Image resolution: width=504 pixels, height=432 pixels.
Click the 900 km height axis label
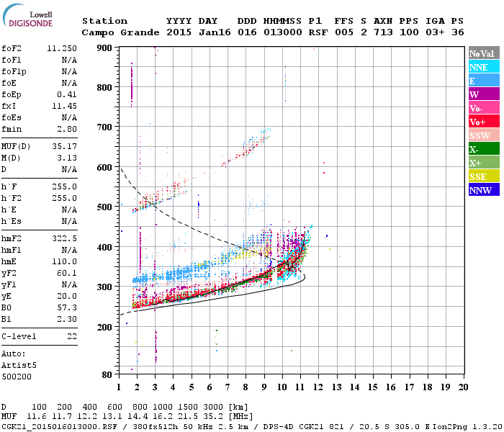(104, 48)
